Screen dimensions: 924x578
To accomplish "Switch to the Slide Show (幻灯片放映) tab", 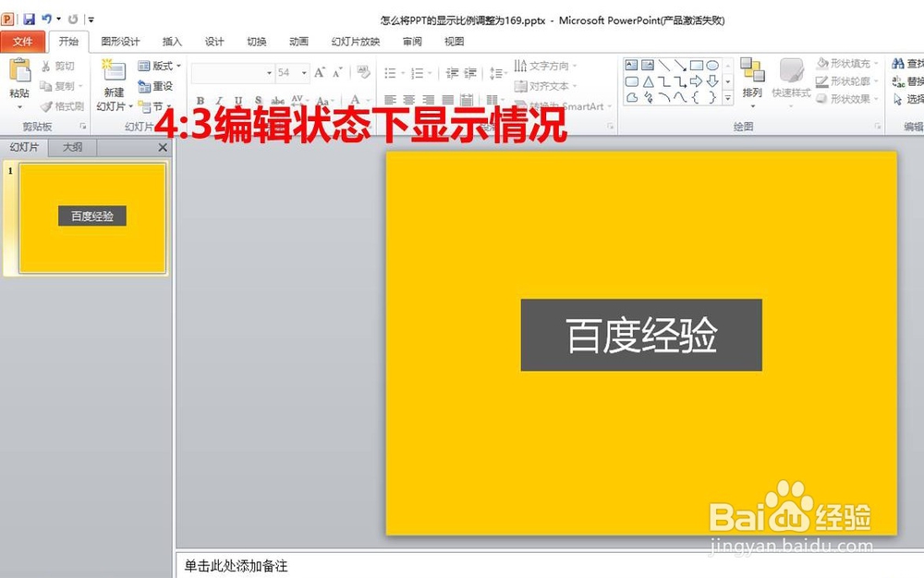I will pyautogui.click(x=356, y=42).
